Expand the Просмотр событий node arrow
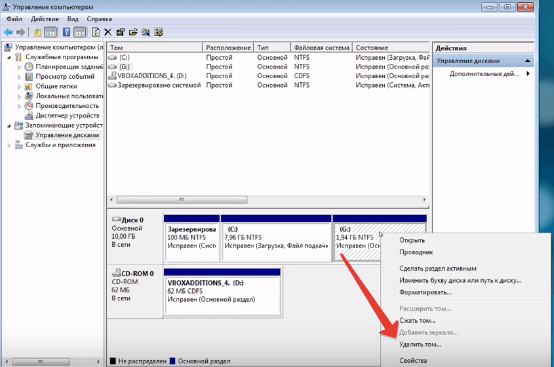554x367 pixels. click(x=19, y=77)
